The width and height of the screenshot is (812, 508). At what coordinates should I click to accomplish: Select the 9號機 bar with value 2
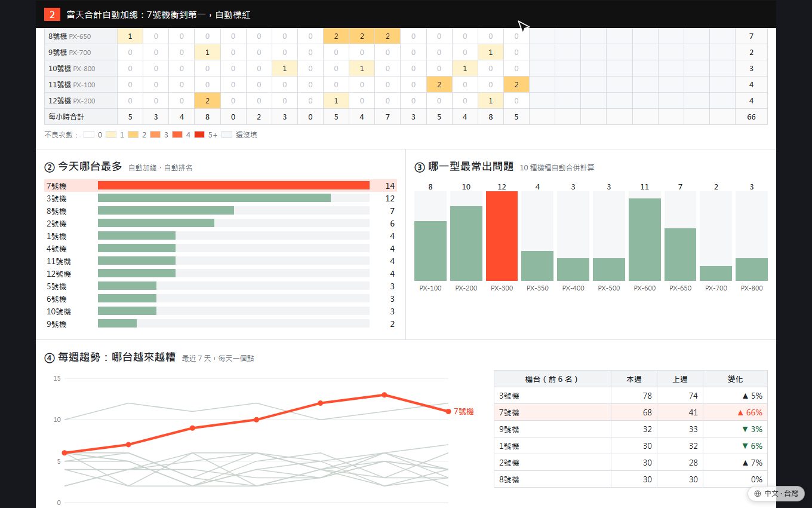point(117,324)
